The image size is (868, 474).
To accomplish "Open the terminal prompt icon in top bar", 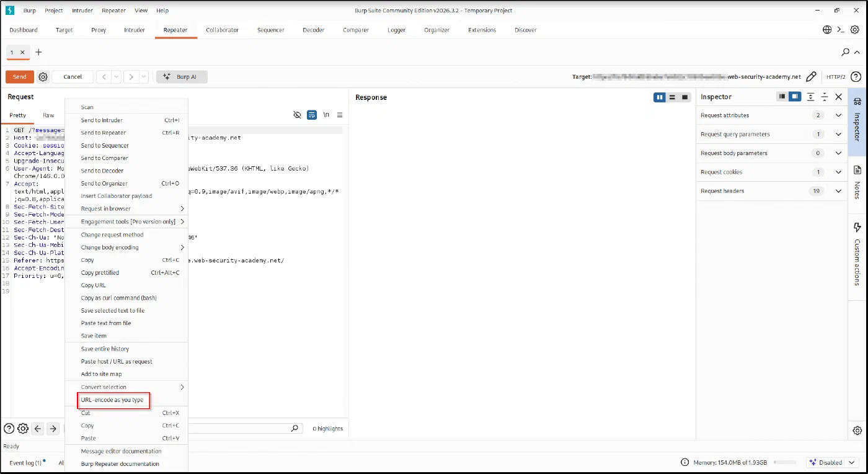I will [841, 30].
